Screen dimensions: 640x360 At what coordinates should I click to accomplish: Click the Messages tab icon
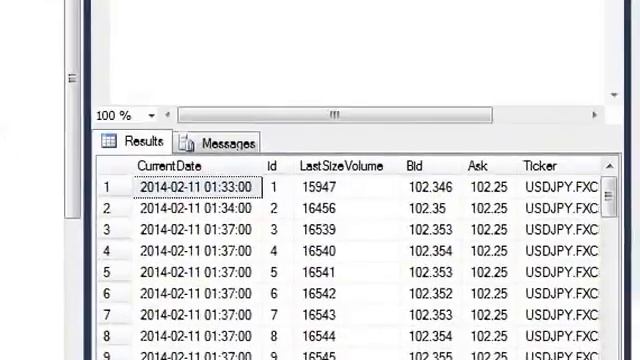coord(186,143)
